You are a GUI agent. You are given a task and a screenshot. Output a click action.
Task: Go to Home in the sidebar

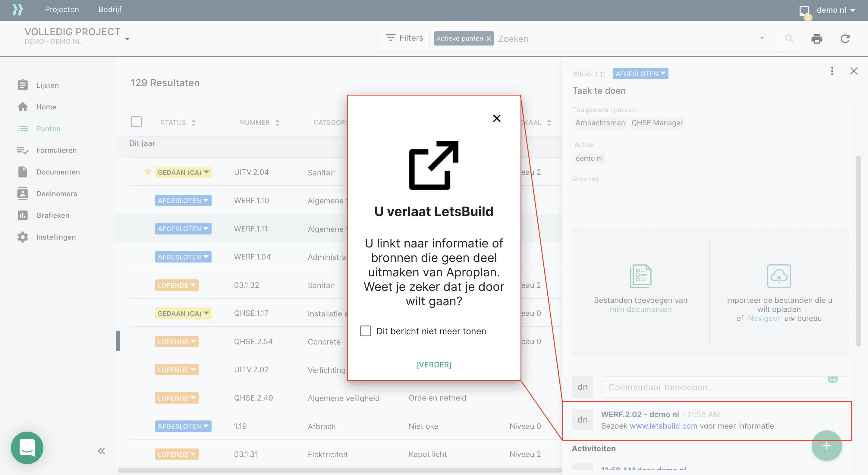pos(37,107)
